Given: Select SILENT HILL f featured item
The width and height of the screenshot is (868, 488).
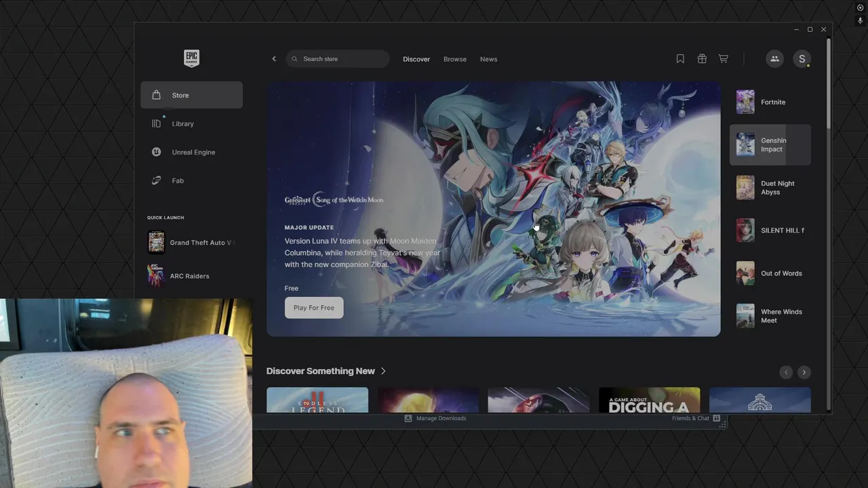Looking at the screenshot, I should tap(770, 230).
